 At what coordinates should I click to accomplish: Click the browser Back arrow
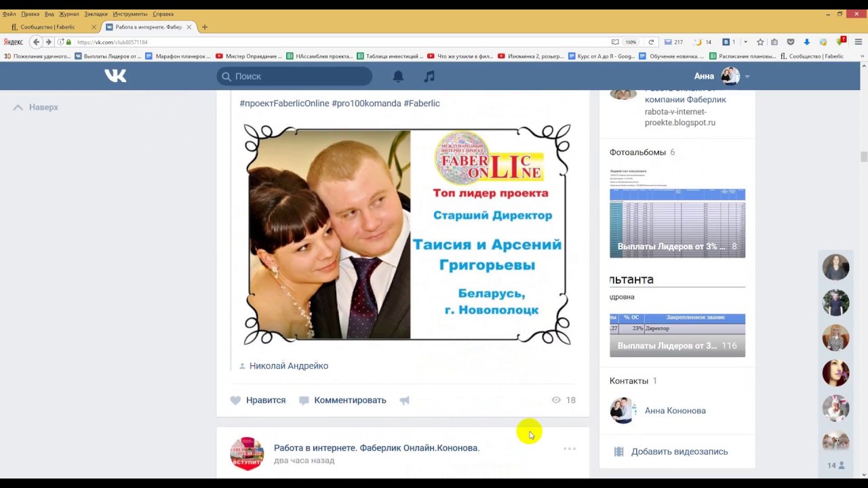[37, 42]
